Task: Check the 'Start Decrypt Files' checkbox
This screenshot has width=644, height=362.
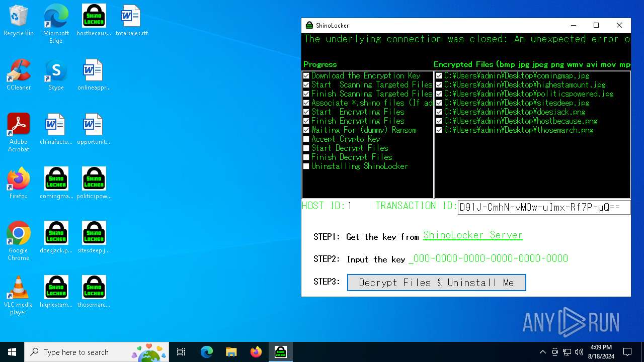Action: (306, 148)
